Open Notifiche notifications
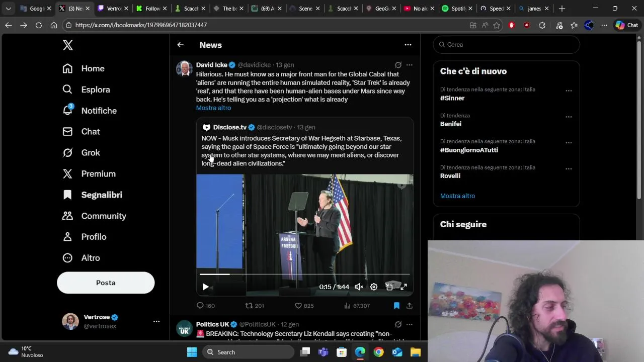This screenshot has height=362, width=644. click(x=90, y=111)
